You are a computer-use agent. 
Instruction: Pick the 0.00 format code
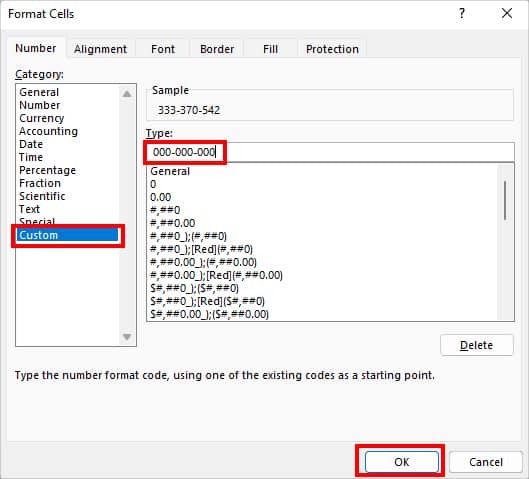(161, 197)
